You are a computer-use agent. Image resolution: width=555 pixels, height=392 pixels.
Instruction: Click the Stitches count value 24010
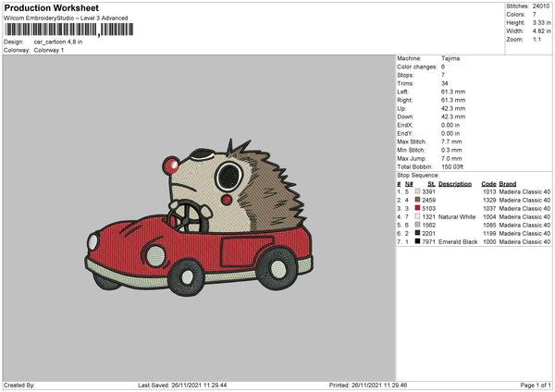(x=542, y=7)
